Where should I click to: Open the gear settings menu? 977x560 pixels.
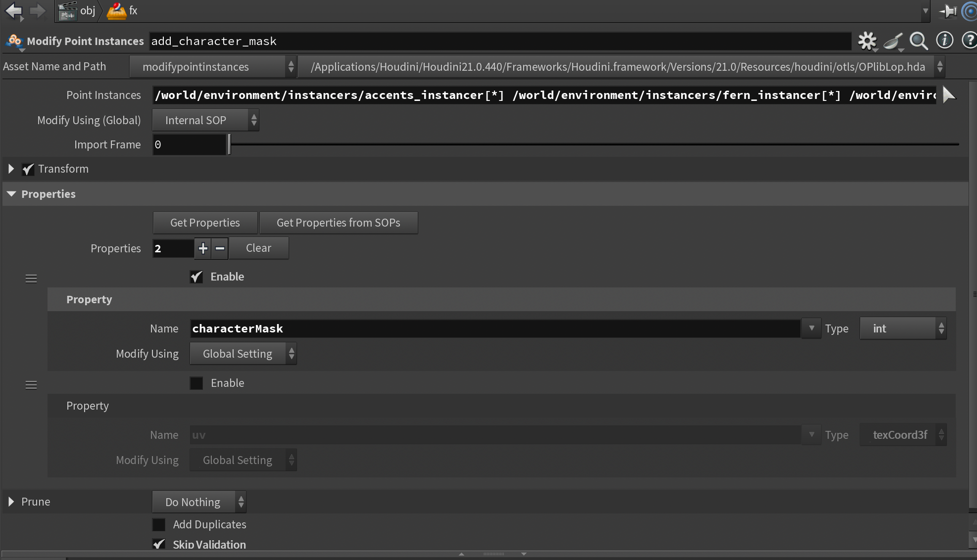pyautogui.click(x=867, y=41)
